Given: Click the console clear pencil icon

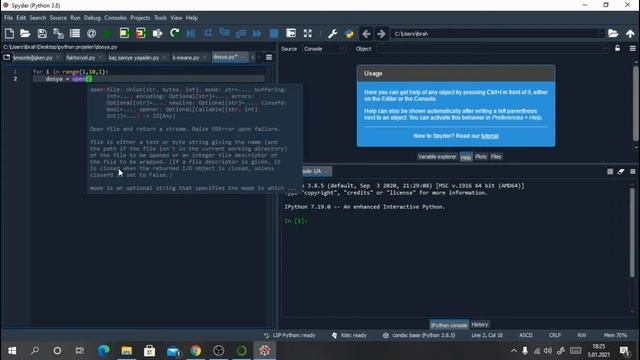Looking at the screenshot, I should 621,172.
